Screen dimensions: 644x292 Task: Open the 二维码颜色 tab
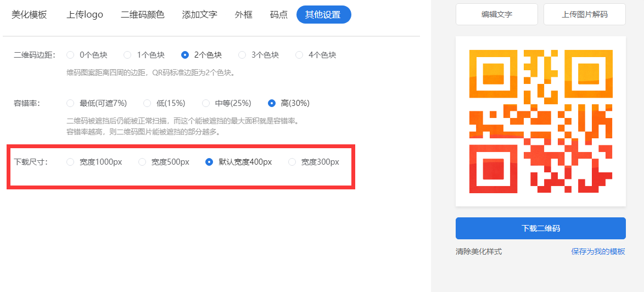click(143, 15)
